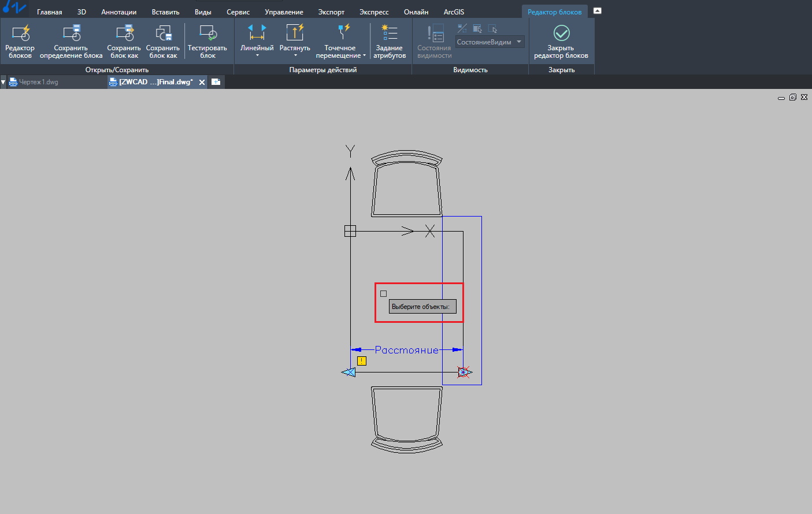Go to the Экспорт tab
The image size is (812, 514).
point(331,12)
